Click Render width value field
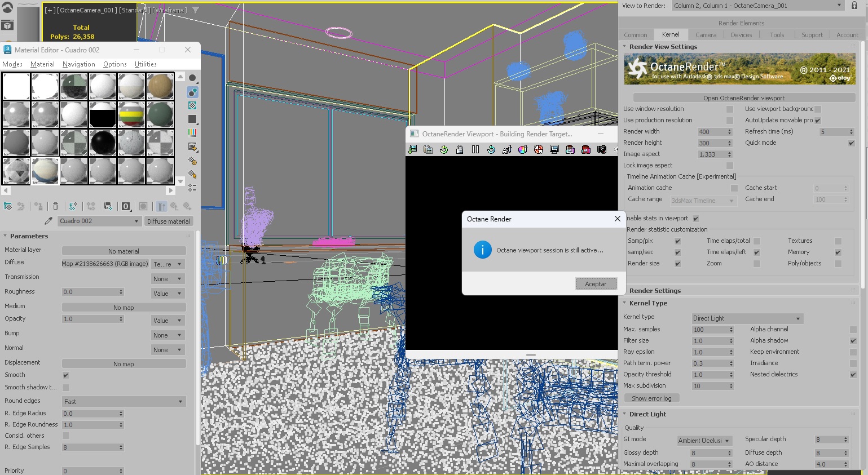 [711, 132]
